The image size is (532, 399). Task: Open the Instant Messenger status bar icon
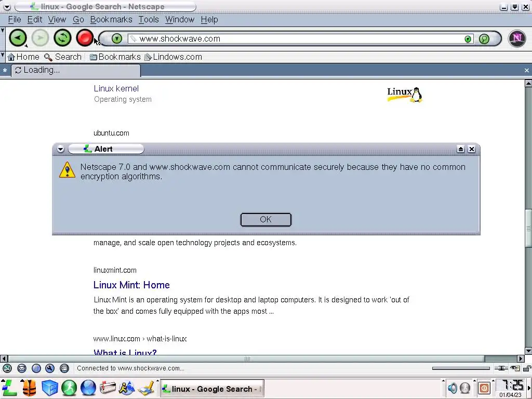(36, 368)
